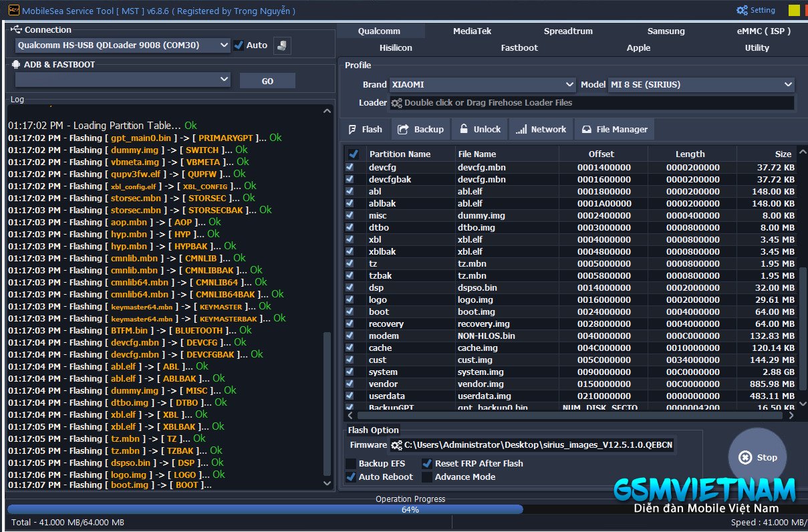Image resolution: width=808 pixels, height=532 pixels.
Task: Click the Unlock padlock icon
Action: point(464,129)
